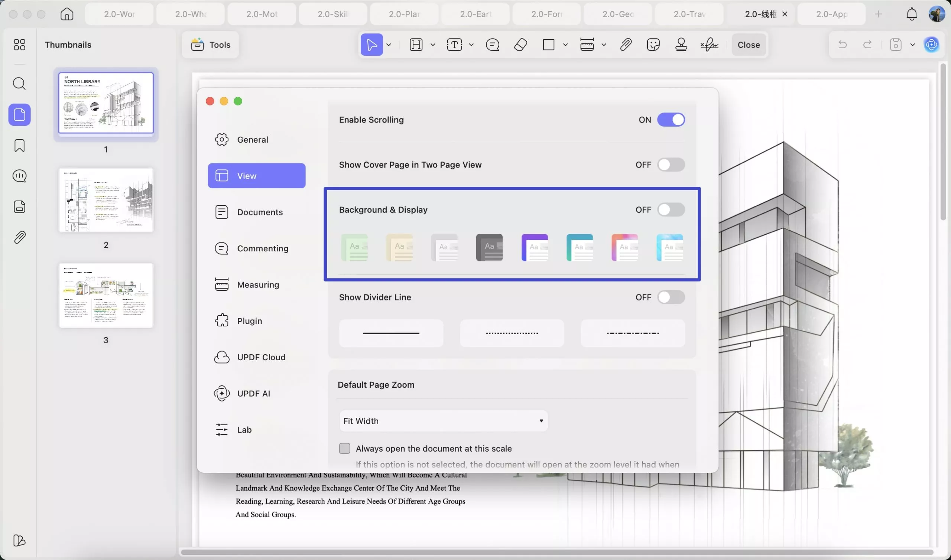Expand the selection tool dropdown arrow
Image resolution: width=951 pixels, height=560 pixels.
click(x=389, y=45)
